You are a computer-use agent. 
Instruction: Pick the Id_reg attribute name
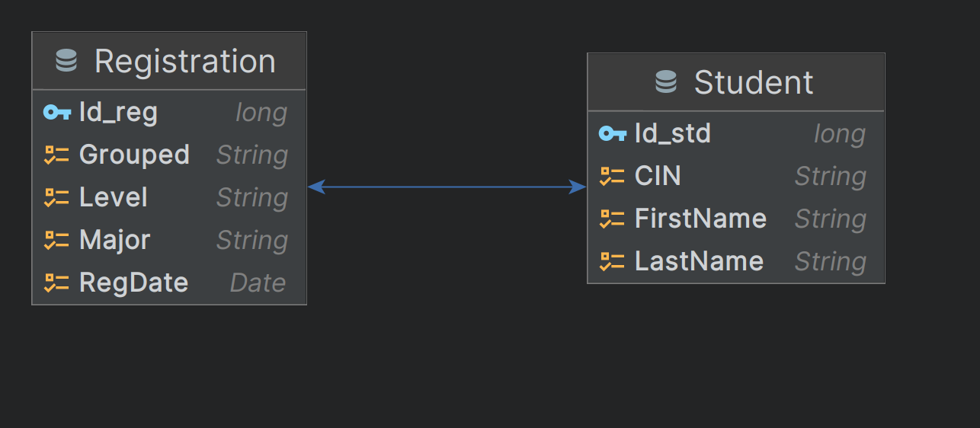pyautogui.click(x=118, y=113)
